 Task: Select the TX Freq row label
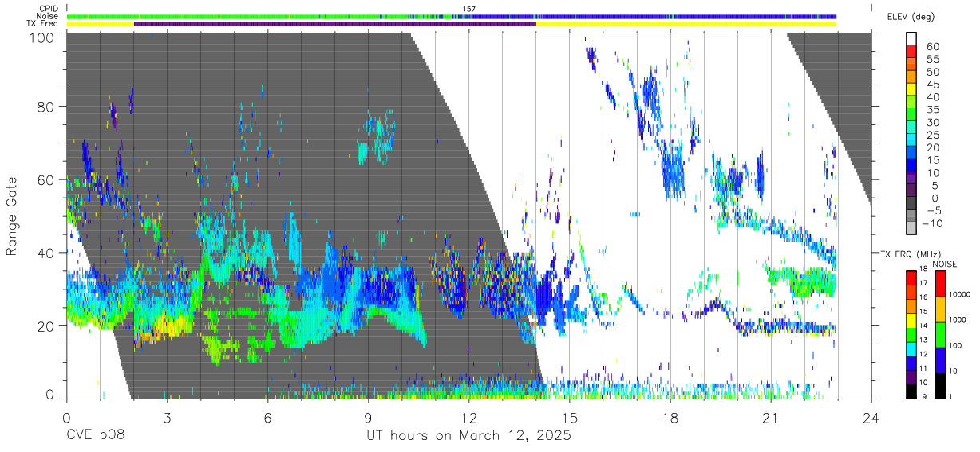[43, 24]
